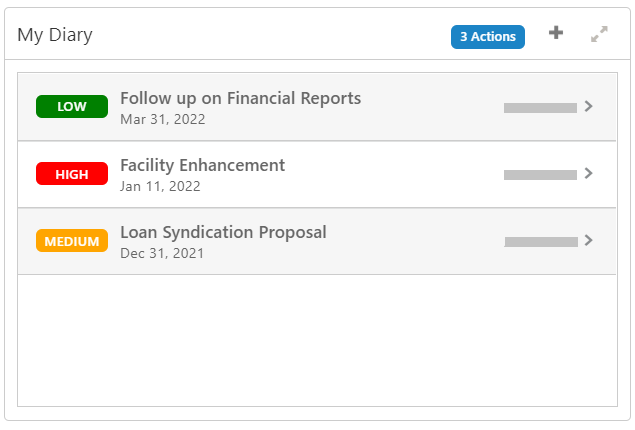The image size is (635, 430).
Task: Click the plus icon to add diary entry
Action: pos(556,33)
